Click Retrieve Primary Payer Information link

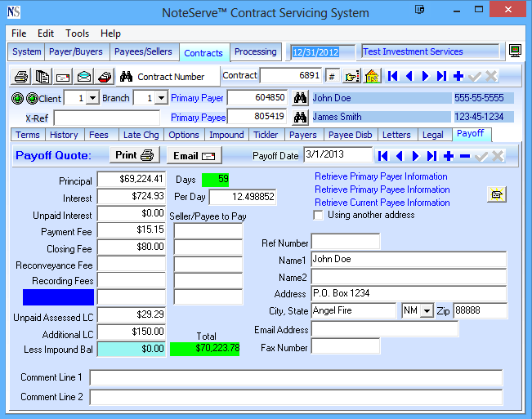[x=381, y=176]
